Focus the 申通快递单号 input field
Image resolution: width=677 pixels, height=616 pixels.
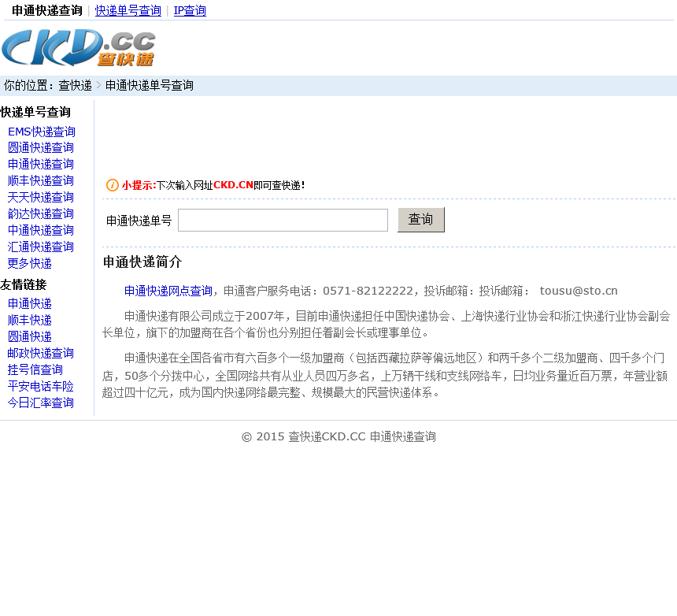tap(283, 221)
